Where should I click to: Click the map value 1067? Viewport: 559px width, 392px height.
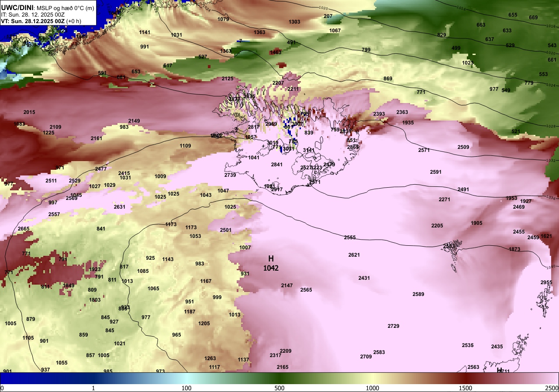point(335,31)
